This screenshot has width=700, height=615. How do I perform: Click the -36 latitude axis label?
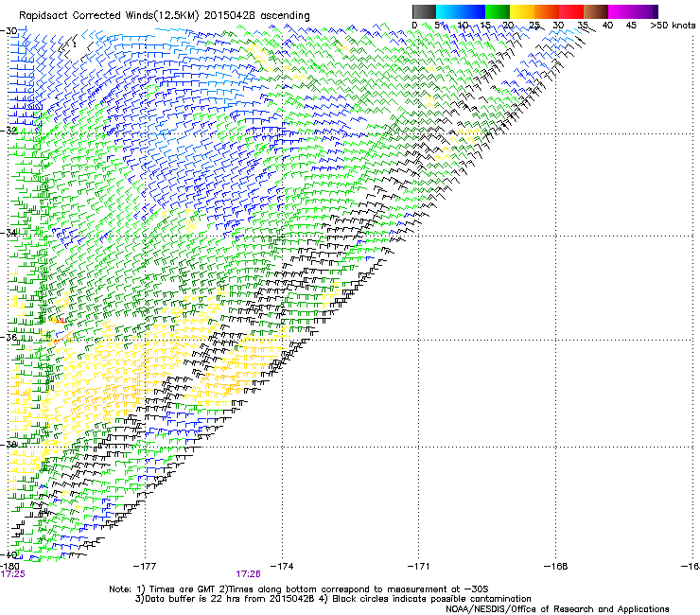coord(9,337)
